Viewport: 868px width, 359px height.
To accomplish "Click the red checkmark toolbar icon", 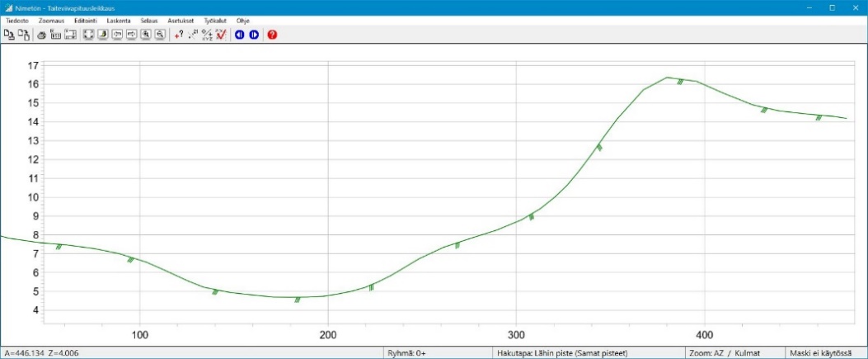I will pos(221,35).
